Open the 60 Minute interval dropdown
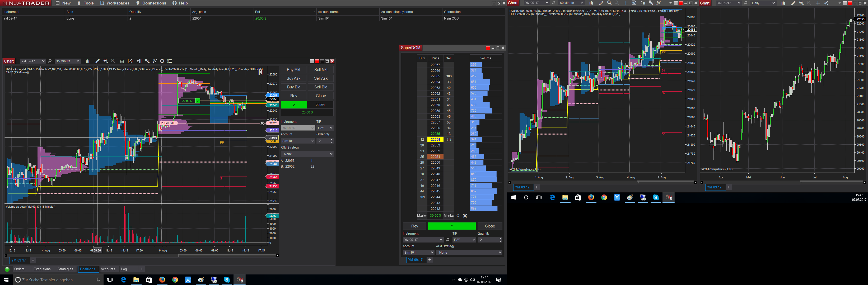The width and height of the screenshot is (868, 285). [571, 3]
